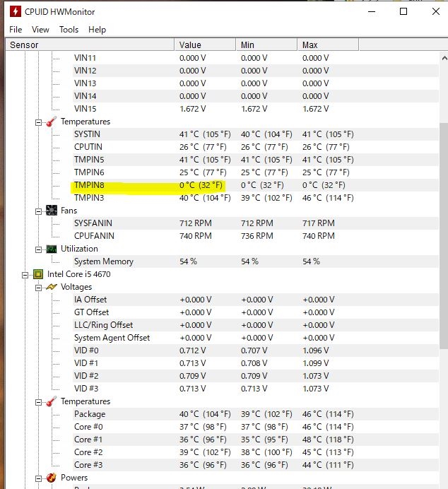Click the scrollbar up arrow

point(444,58)
